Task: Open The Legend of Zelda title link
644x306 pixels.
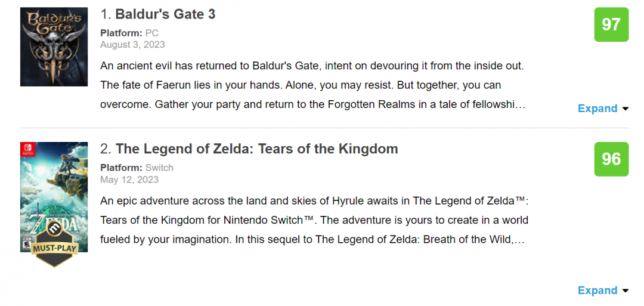Action: click(x=256, y=149)
